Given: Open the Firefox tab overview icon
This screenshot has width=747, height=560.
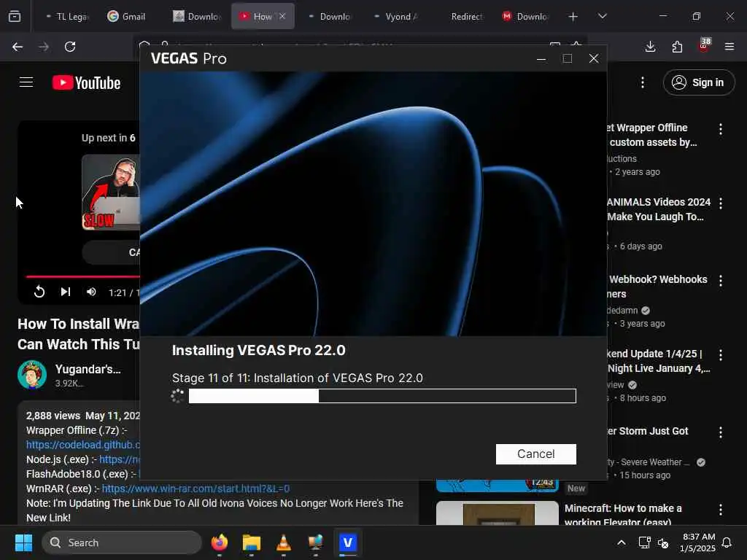Looking at the screenshot, I should (15, 16).
